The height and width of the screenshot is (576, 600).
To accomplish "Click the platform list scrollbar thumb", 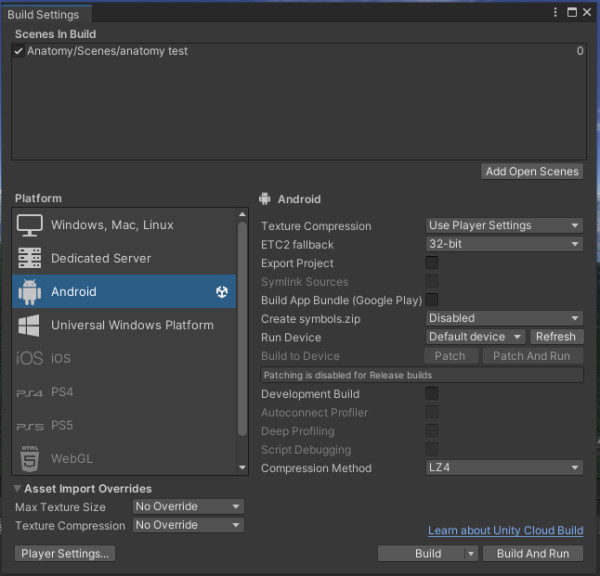I will [242, 329].
